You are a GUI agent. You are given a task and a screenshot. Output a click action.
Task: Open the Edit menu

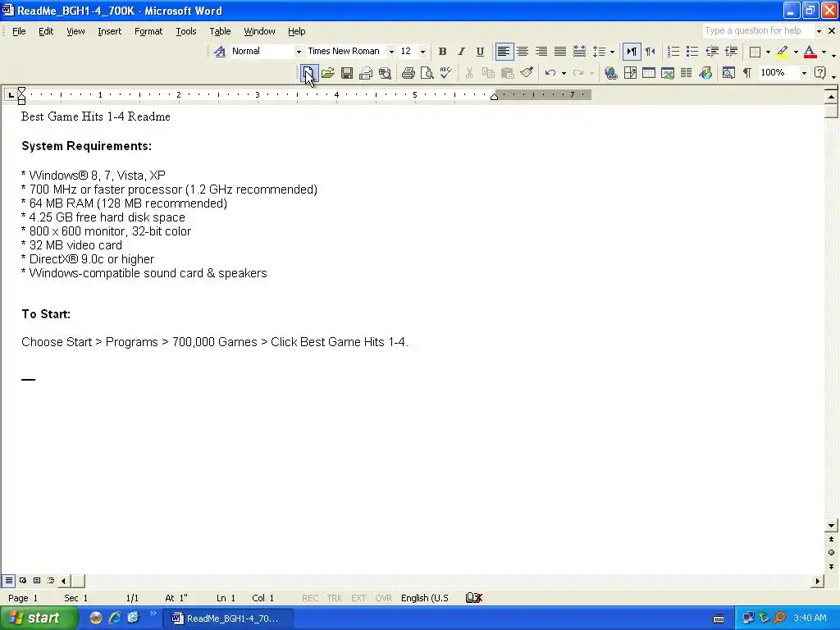click(x=46, y=31)
